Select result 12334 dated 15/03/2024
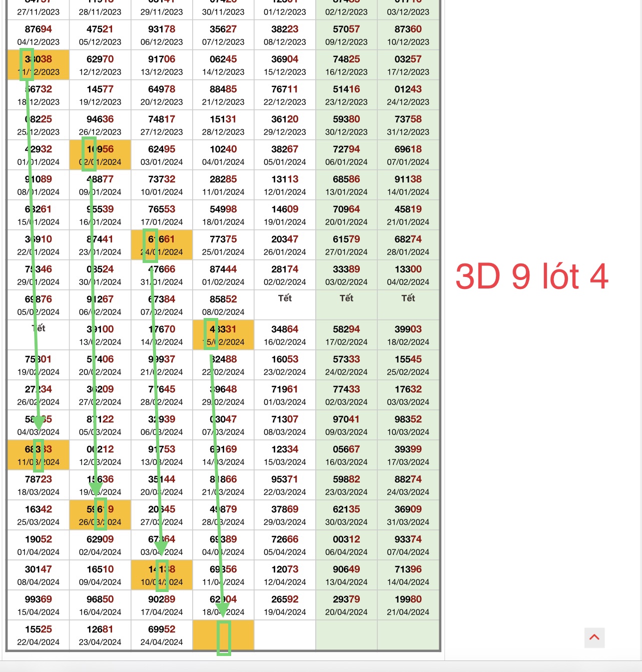 285,455
